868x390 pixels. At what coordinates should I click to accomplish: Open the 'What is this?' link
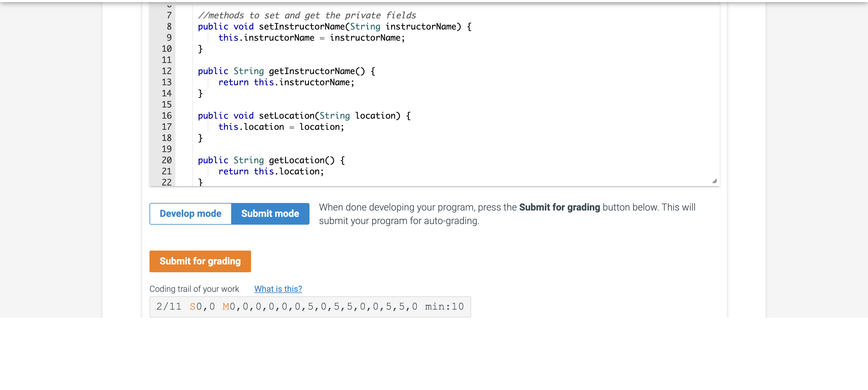click(x=278, y=289)
